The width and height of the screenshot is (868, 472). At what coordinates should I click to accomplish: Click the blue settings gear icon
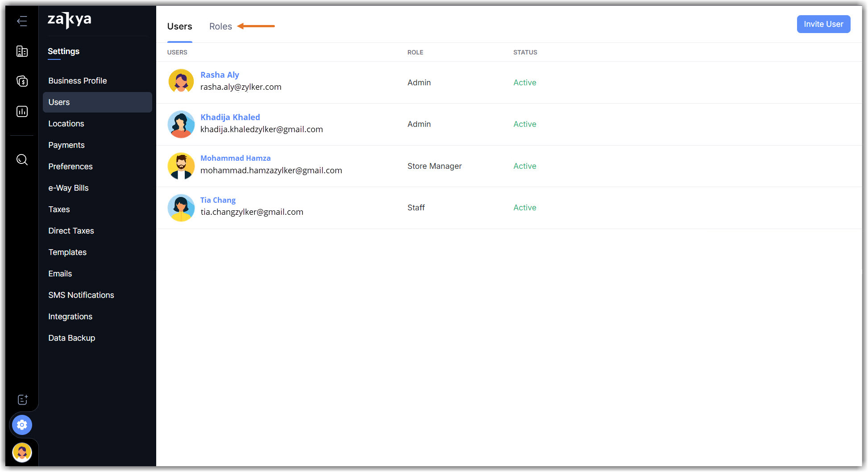click(22, 425)
